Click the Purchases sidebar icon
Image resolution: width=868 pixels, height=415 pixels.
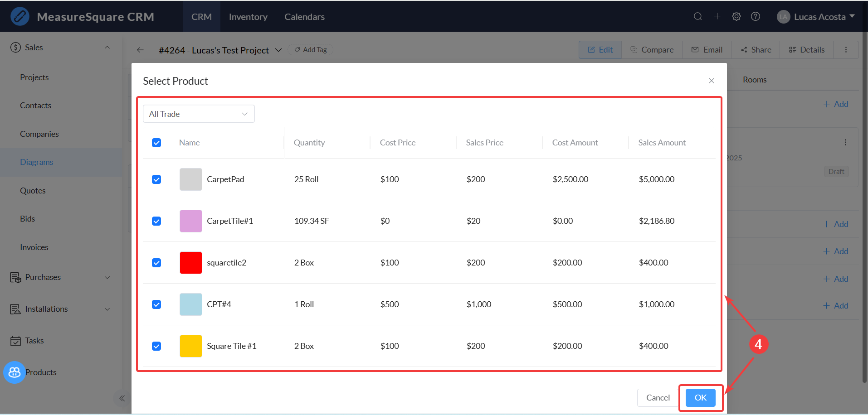tap(16, 277)
